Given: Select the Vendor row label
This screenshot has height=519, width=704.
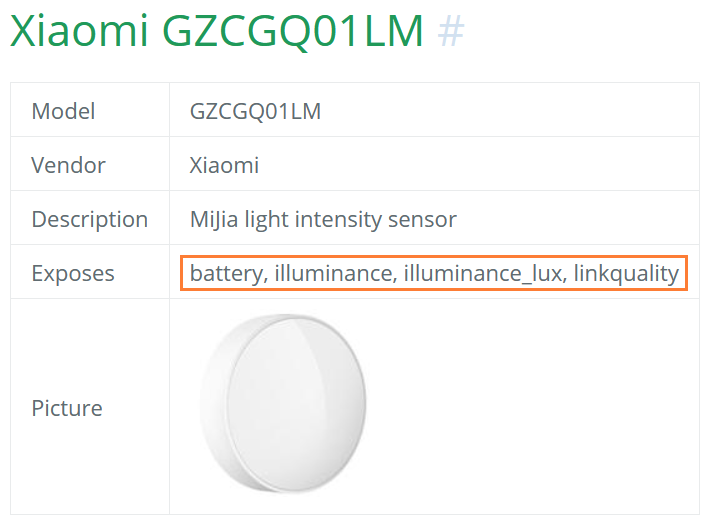Looking at the screenshot, I should click(68, 165).
